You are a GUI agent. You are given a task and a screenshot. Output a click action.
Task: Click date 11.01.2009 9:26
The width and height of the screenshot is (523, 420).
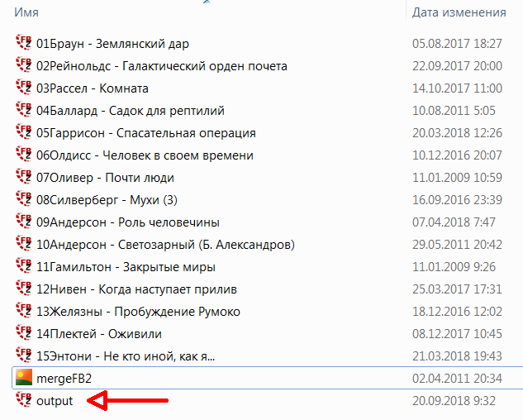click(x=454, y=268)
